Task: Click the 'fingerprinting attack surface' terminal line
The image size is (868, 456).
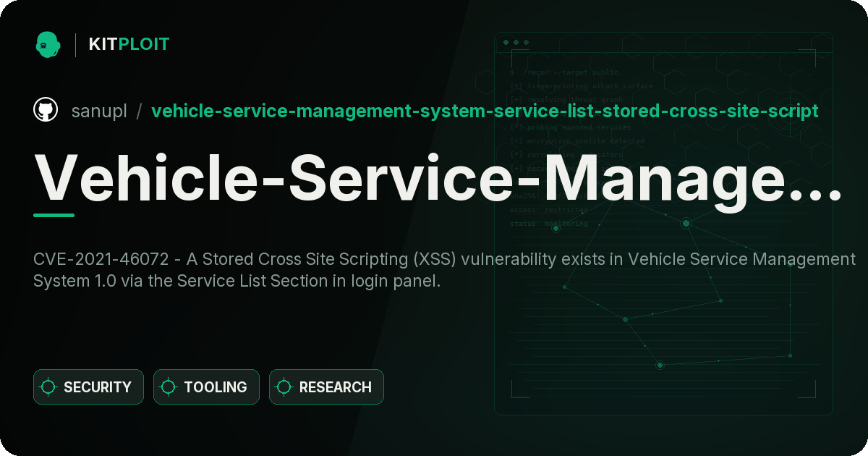Action: point(581,86)
